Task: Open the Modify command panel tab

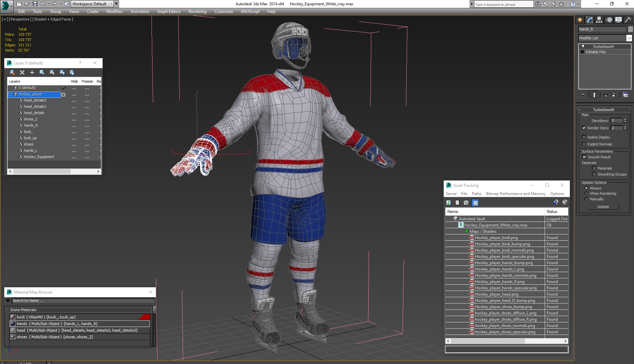Action: [x=590, y=20]
